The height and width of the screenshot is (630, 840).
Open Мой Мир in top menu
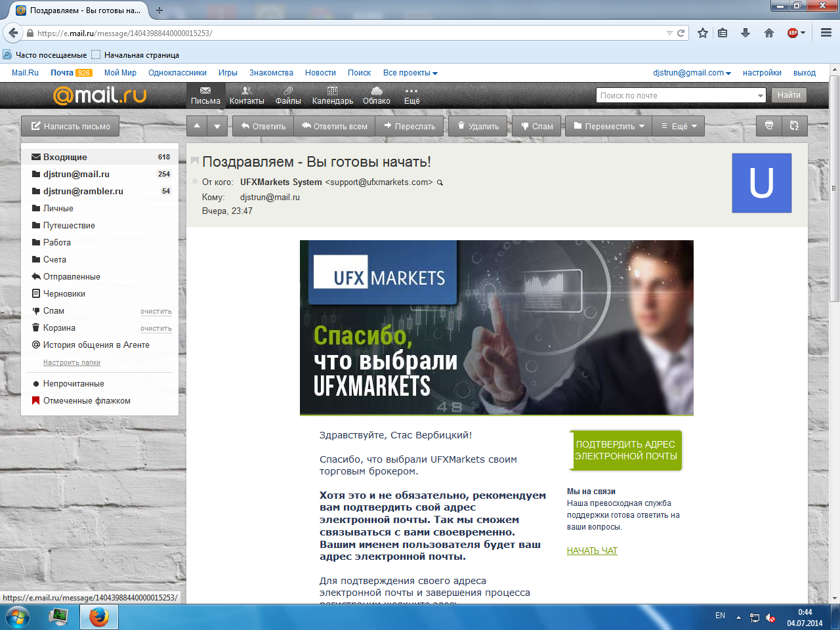[120, 73]
